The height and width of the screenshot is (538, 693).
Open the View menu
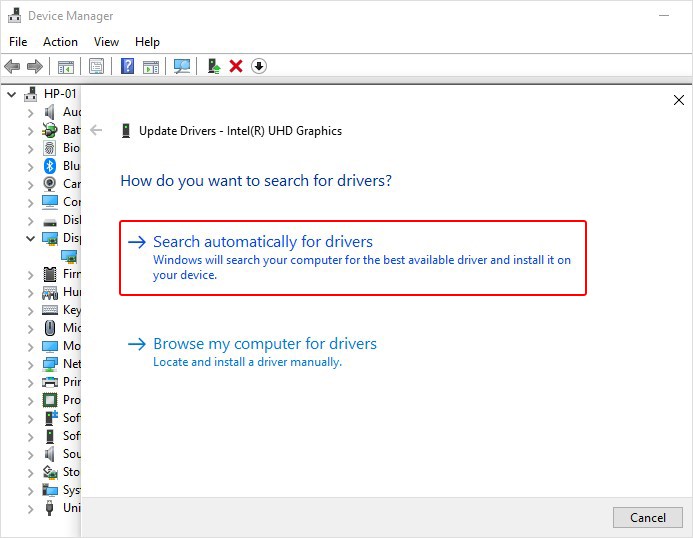coord(106,42)
